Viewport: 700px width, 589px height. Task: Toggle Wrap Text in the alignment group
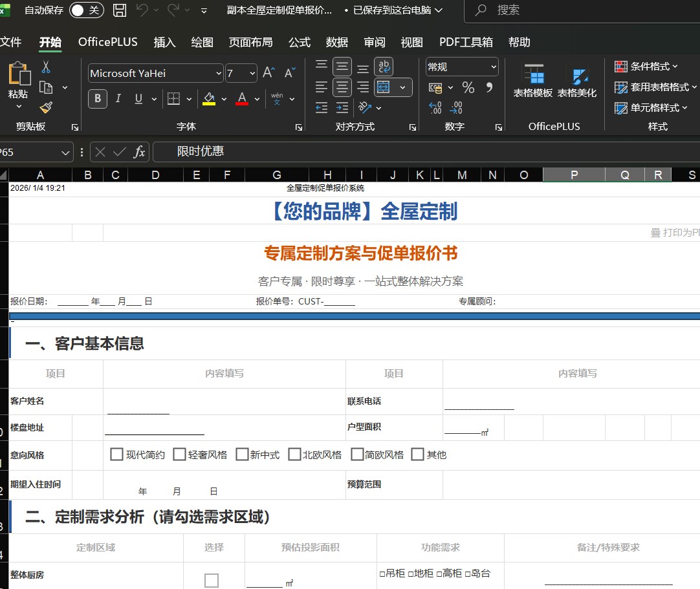384,67
